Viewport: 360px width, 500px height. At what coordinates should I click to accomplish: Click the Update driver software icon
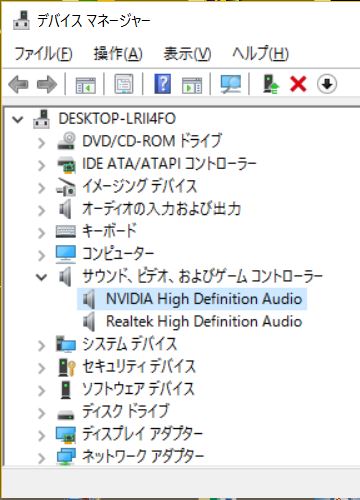click(x=271, y=84)
